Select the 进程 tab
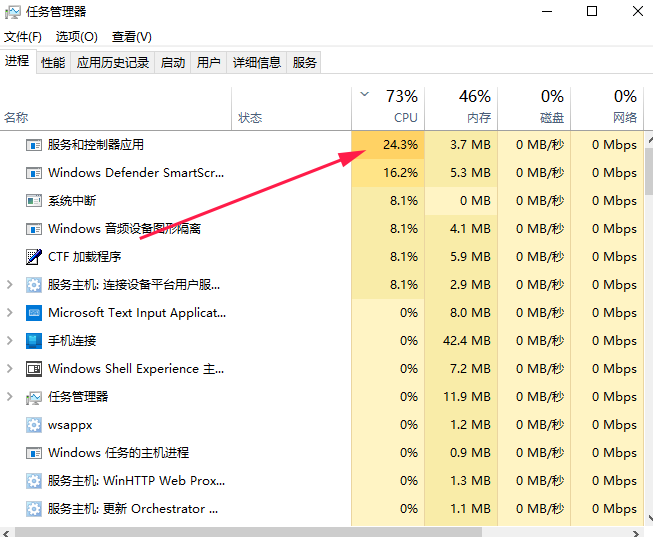The width and height of the screenshot is (653, 537). (17, 61)
